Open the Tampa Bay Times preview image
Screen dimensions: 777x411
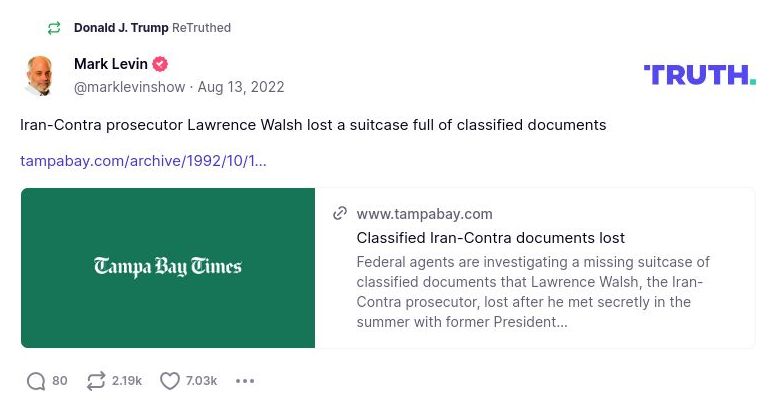tap(168, 267)
